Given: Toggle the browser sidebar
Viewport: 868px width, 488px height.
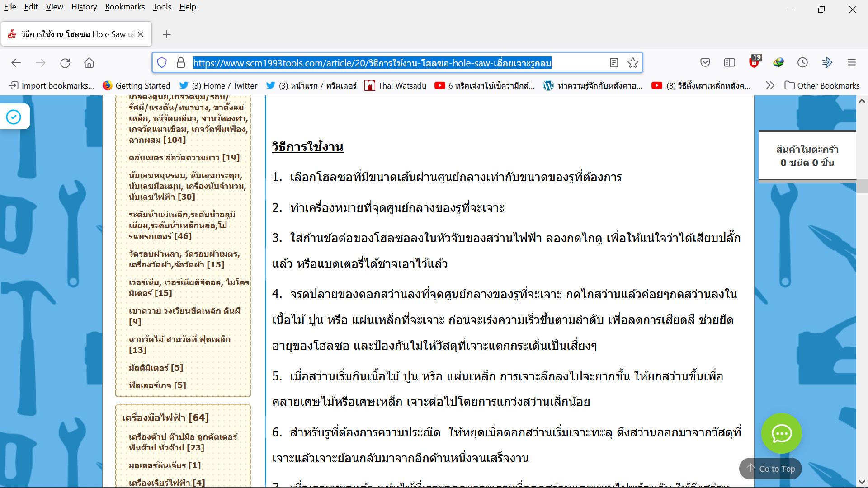Looking at the screenshot, I should tap(730, 63).
